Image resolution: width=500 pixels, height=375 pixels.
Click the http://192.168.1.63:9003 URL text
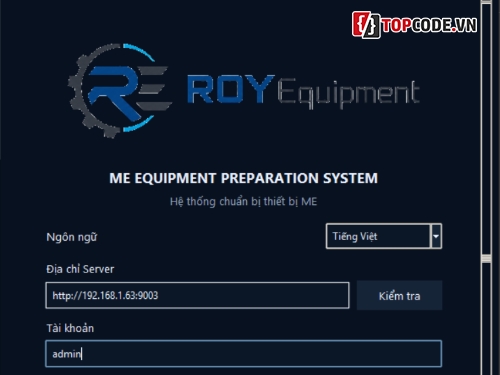click(x=105, y=295)
